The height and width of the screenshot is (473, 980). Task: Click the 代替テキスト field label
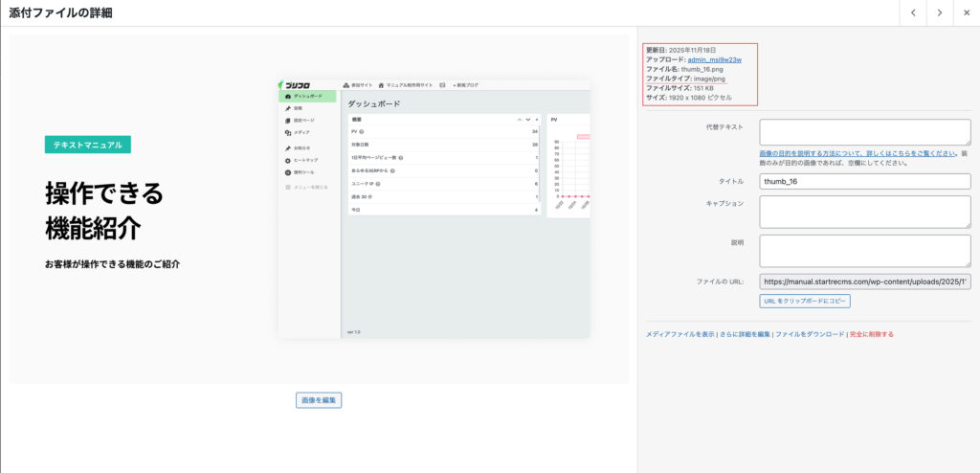tap(723, 126)
